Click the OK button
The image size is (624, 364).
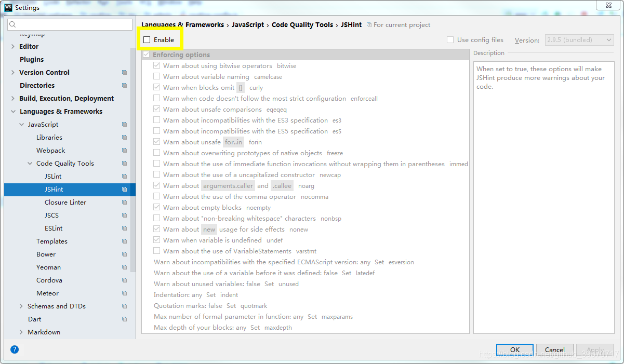515,349
